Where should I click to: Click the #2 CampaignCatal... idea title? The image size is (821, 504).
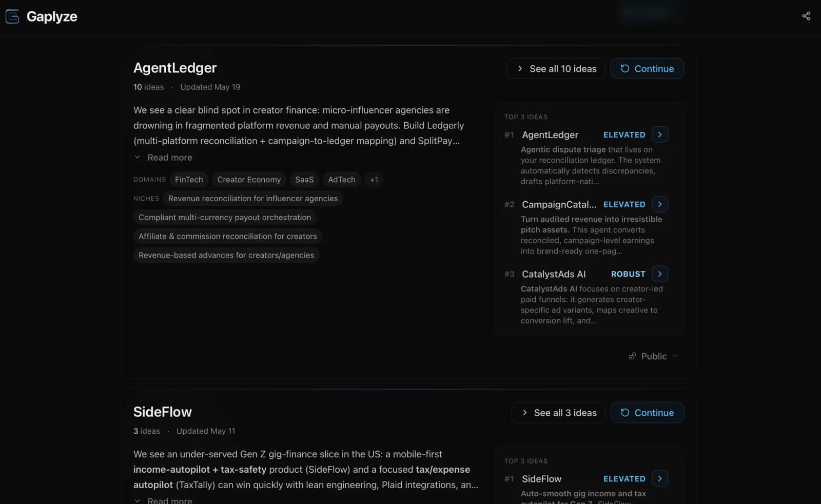[559, 204]
